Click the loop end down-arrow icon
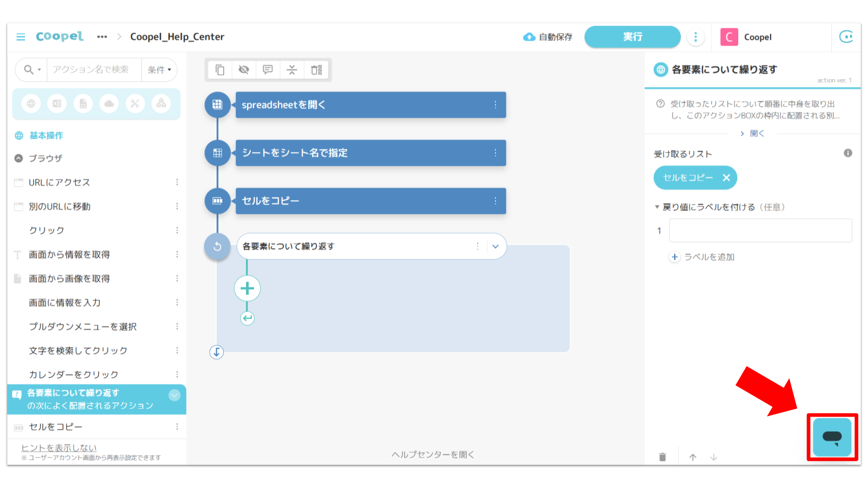 pyautogui.click(x=217, y=352)
